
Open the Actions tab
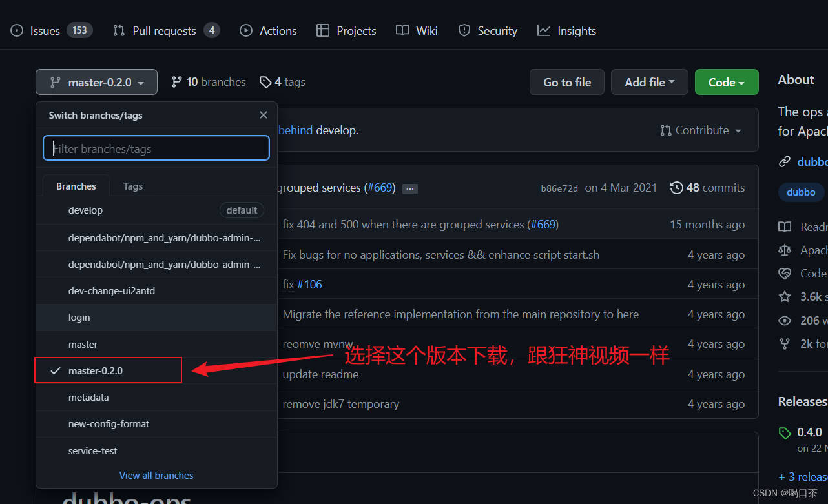[x=268, y=30]
